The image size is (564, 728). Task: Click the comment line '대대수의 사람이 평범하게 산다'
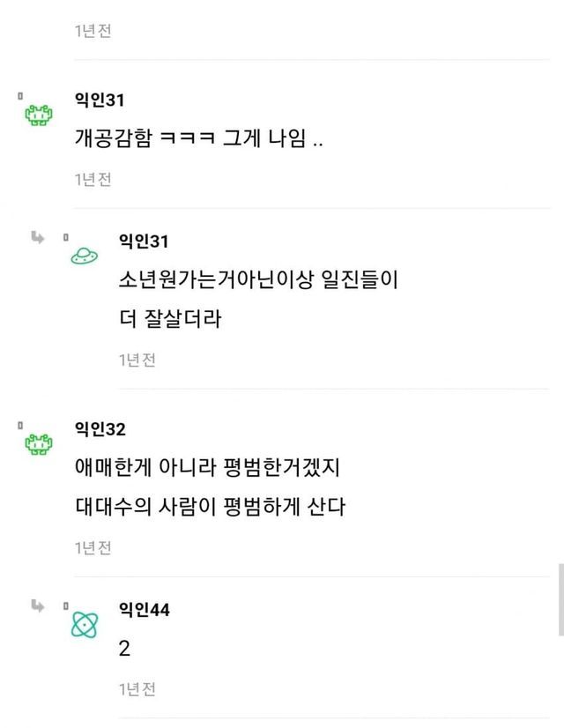[210, 508]
